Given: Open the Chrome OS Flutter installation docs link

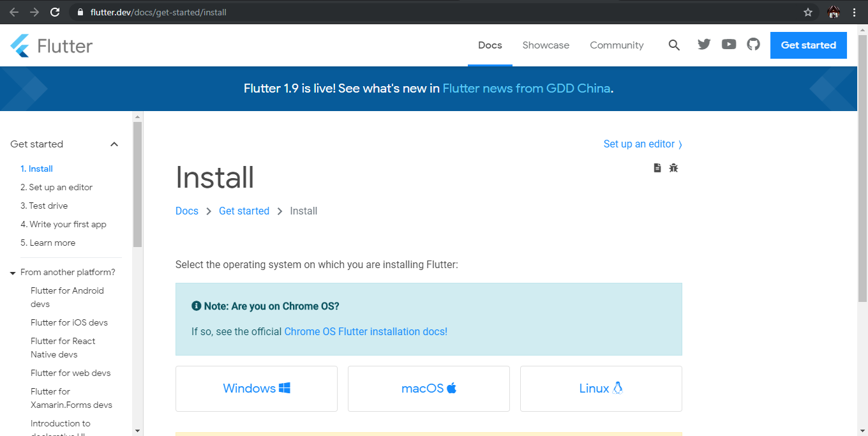Looking at the screenshot, I should 365,331.
